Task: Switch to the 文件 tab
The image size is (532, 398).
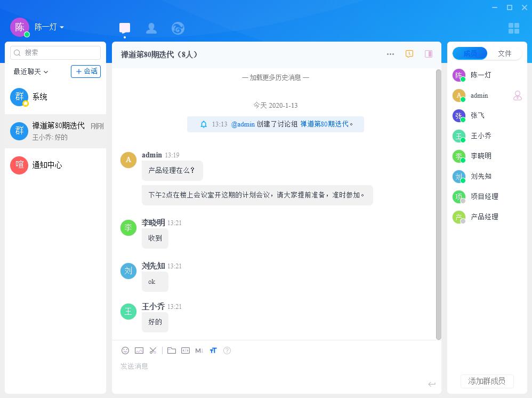Action: [504, 54]
